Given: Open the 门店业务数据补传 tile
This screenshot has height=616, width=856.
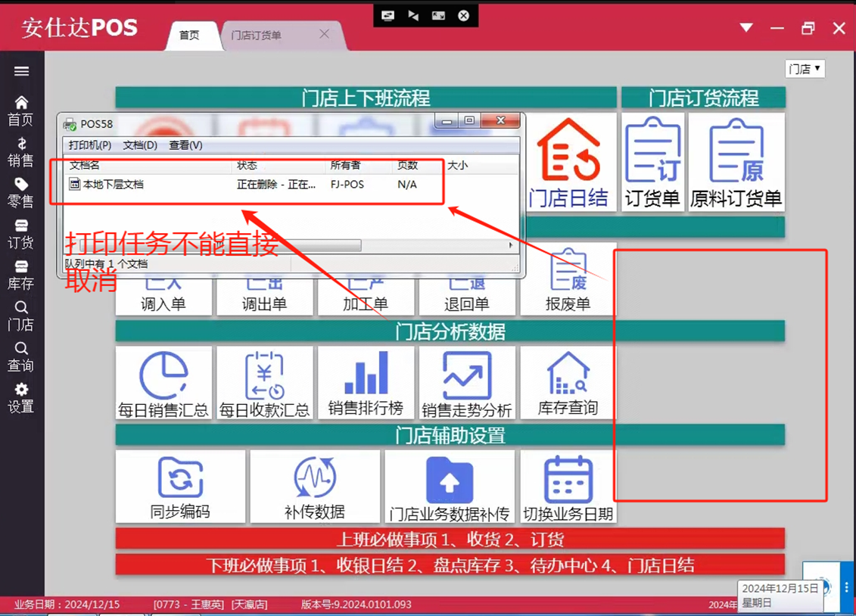Looking at the screenshot, I should point(450,486).
